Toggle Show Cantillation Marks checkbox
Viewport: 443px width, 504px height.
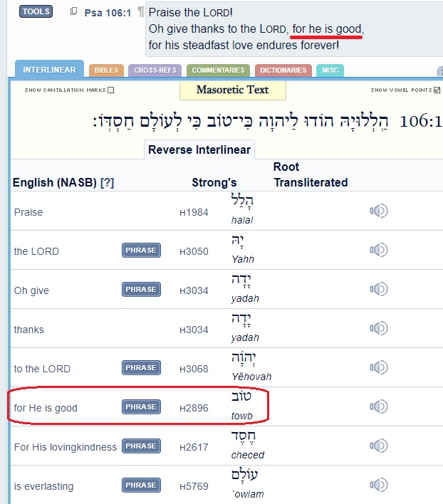(x=111, y=90)
